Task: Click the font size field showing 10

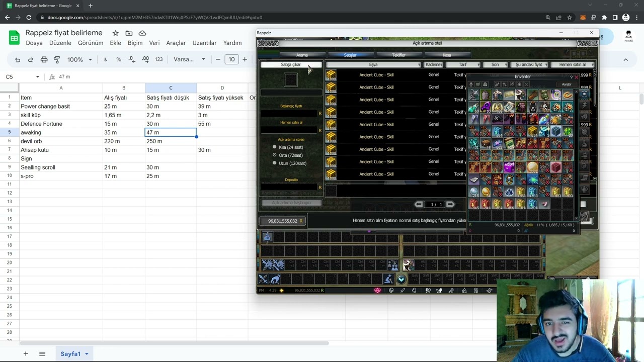Action: coord(231,59)
